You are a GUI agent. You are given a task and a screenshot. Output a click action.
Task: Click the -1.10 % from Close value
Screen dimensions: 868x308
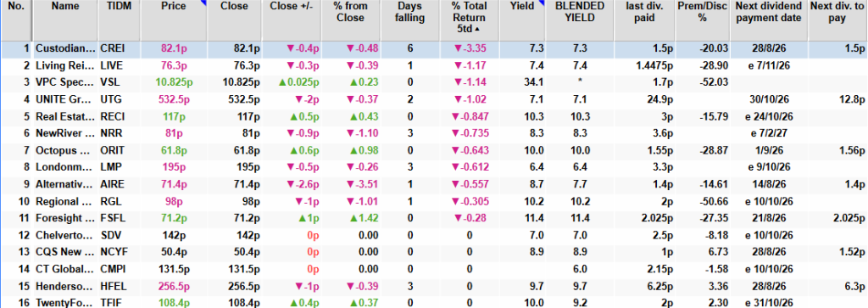[x=362, y=133]
